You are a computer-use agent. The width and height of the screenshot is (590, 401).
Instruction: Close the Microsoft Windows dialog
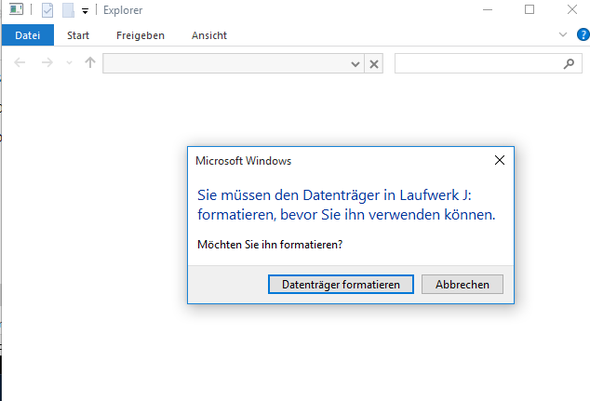[500, 160]
